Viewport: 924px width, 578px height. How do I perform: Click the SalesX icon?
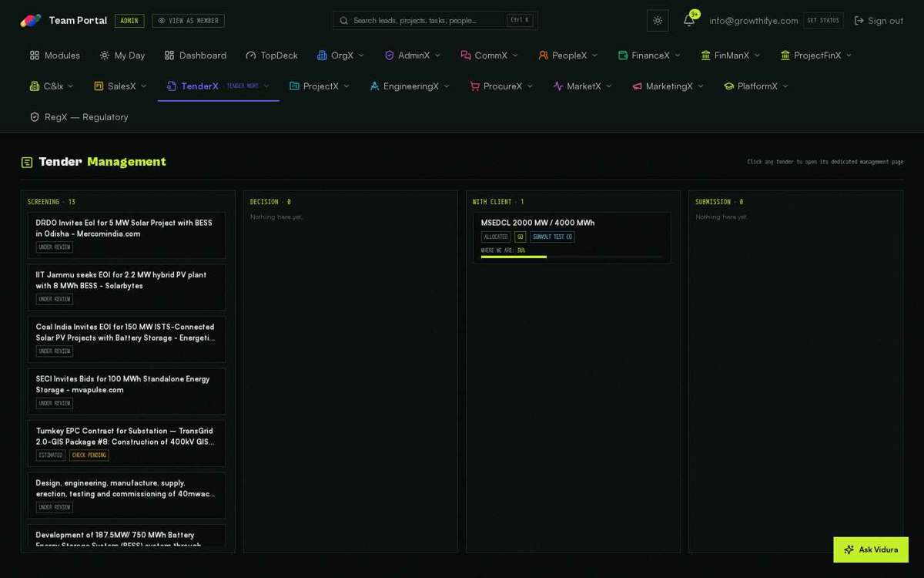[x=99, y=86]
